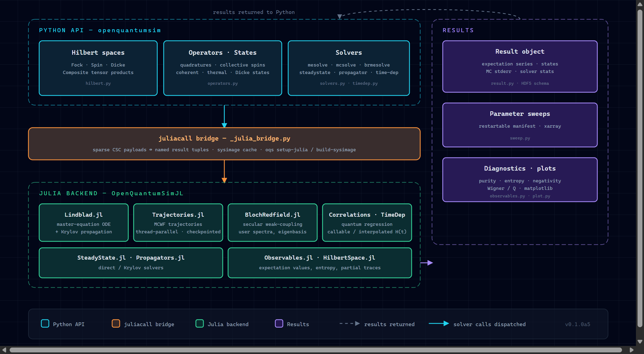Click the hilbert.py file label
644x354 pixels.
98,83
